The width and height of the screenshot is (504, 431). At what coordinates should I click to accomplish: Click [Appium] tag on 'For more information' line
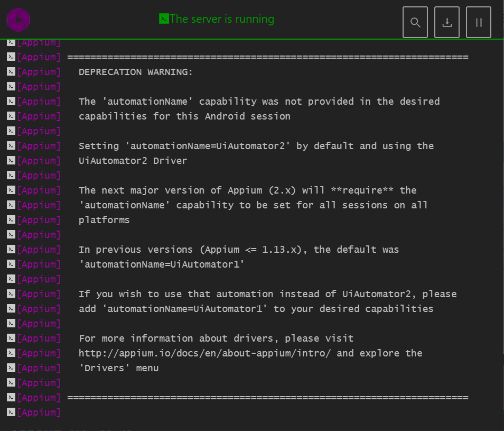coord(39,338)
